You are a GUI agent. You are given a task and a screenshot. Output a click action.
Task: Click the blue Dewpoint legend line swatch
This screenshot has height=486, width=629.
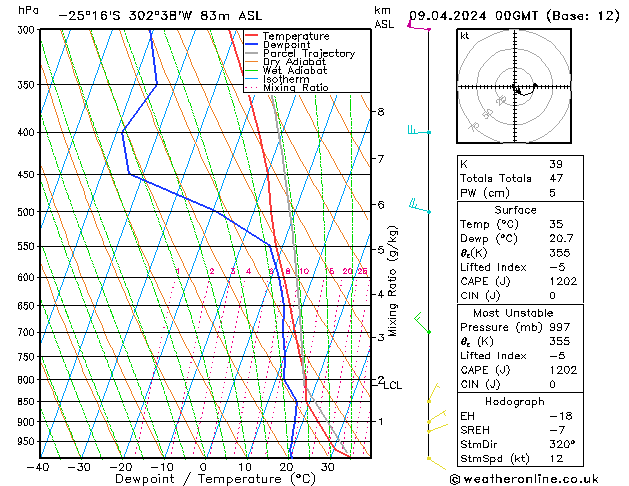251,44
